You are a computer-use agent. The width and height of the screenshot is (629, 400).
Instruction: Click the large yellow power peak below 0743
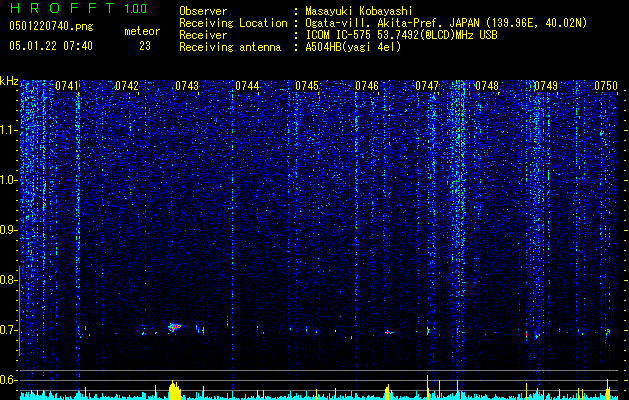pyautogui.click(x=174, y=390)
